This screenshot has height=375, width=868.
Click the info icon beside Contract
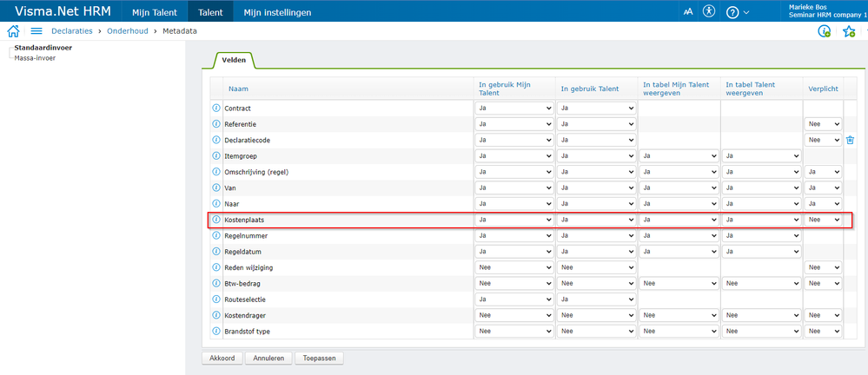[x=216, y=109]
